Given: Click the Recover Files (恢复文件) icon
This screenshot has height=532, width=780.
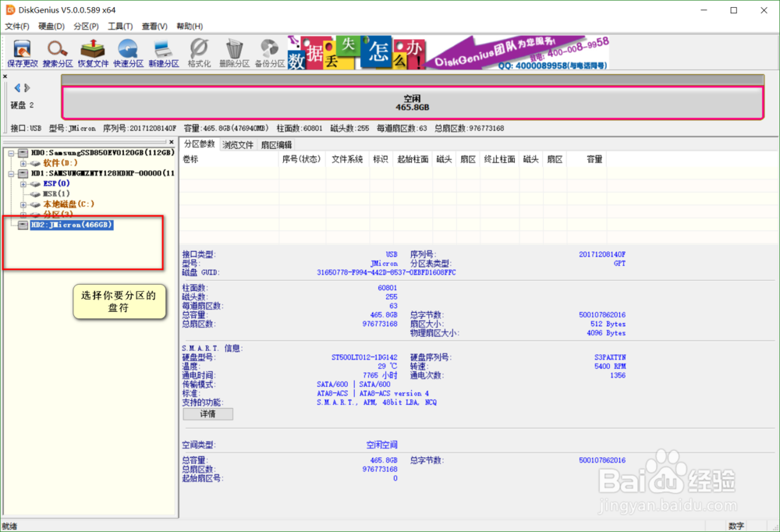Looking at the screenshot, I should [x=93, y=53].
